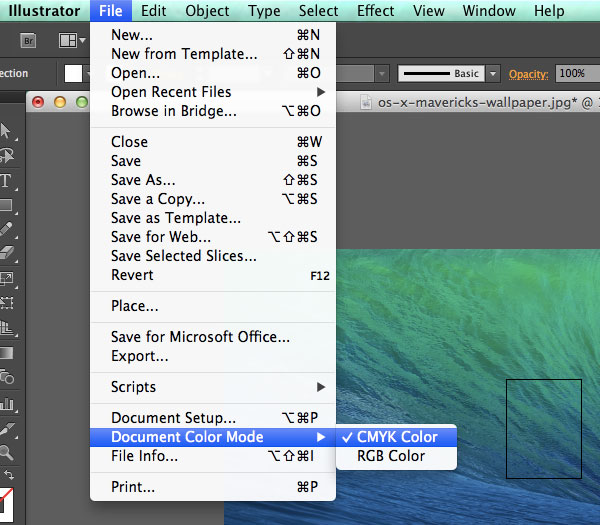
Task: Open the Edit menu
Action: [153, 11]
